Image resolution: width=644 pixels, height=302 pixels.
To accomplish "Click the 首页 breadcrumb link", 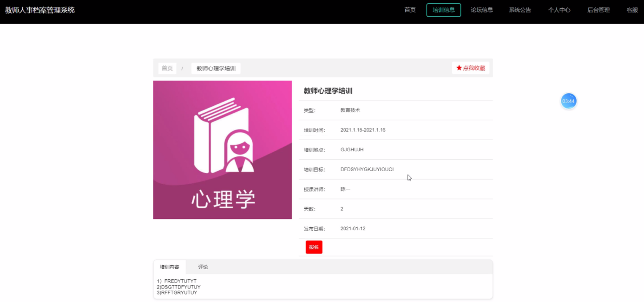I will [x=167, y=69].
